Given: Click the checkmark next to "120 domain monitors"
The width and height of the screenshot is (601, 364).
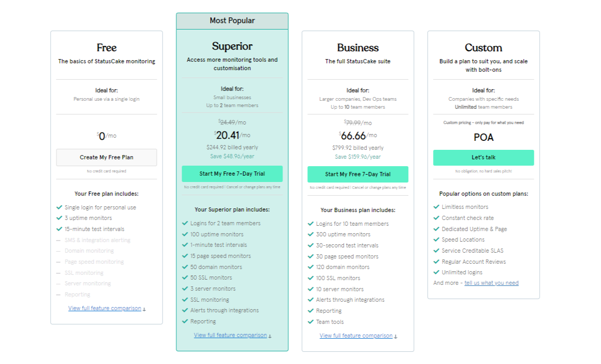Looking at the screenshot, I should (311, 267).
